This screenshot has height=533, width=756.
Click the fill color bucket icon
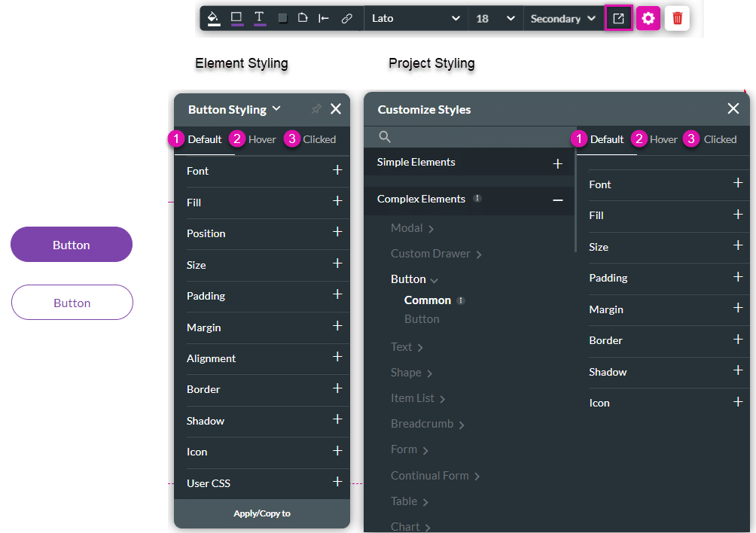[x=214, y=18]
